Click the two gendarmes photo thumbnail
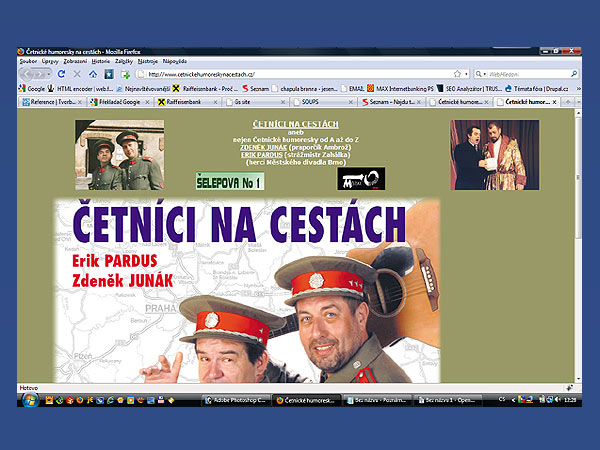Viewport: 600px width, 450px height. [119, 155]
